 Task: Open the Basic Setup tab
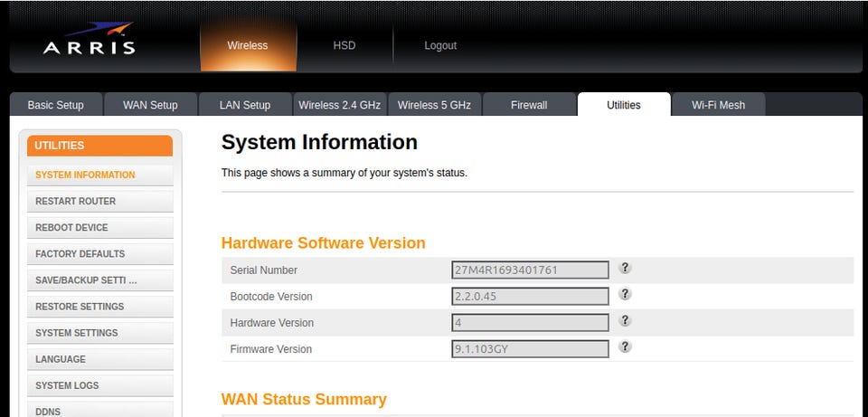[56, 105]
